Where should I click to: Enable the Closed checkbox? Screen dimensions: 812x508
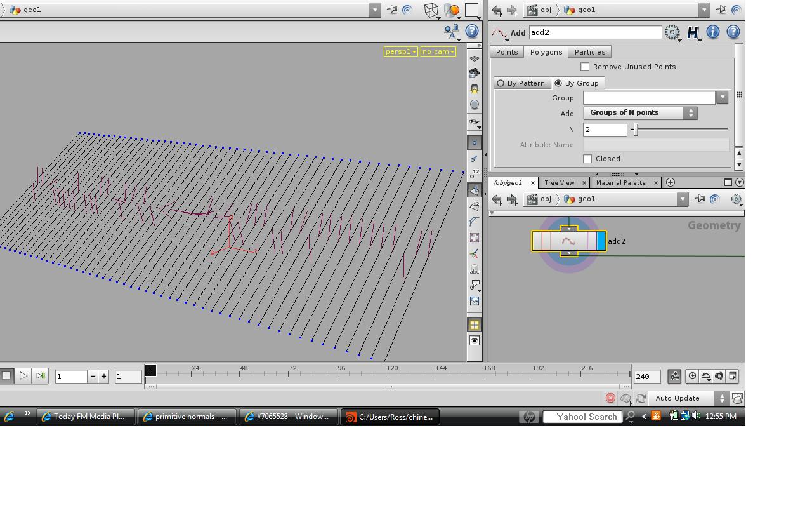click(x=587, y=159)
